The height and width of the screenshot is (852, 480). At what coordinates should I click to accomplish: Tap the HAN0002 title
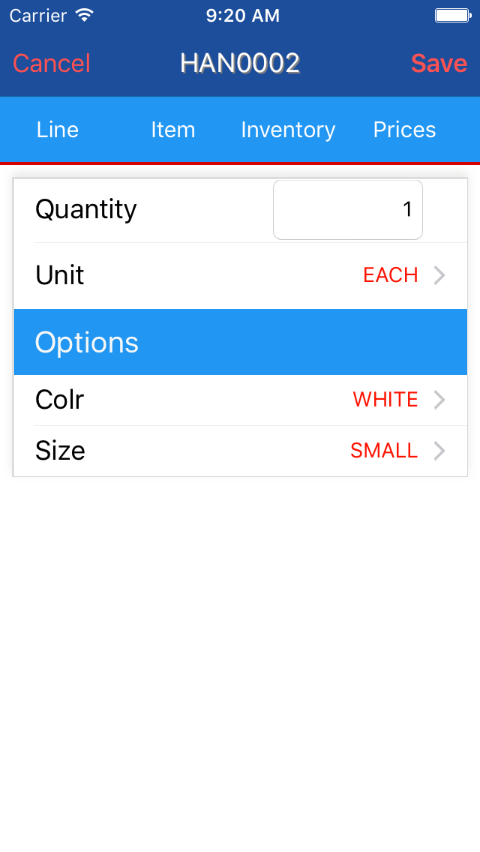pos(240,64)
